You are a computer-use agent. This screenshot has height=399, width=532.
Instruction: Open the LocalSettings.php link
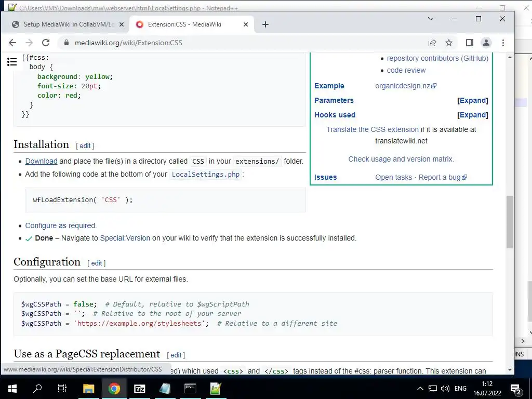tap(206, 175)
